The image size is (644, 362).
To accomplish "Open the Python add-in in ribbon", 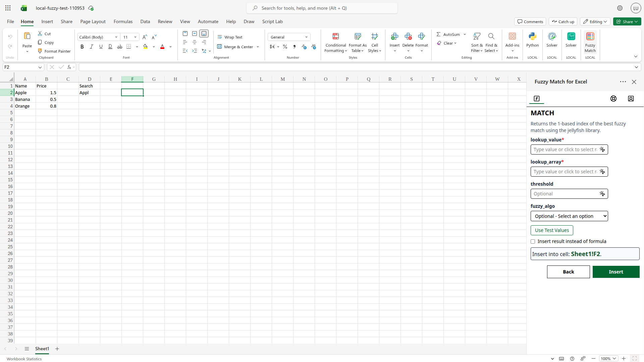I will click(x=532, y=40).
